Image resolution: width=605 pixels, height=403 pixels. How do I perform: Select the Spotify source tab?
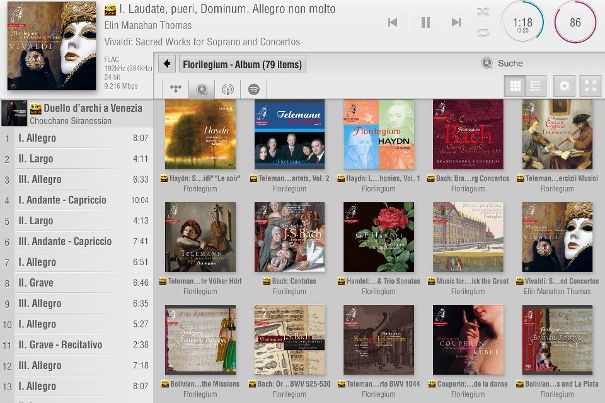click(253, 89)
